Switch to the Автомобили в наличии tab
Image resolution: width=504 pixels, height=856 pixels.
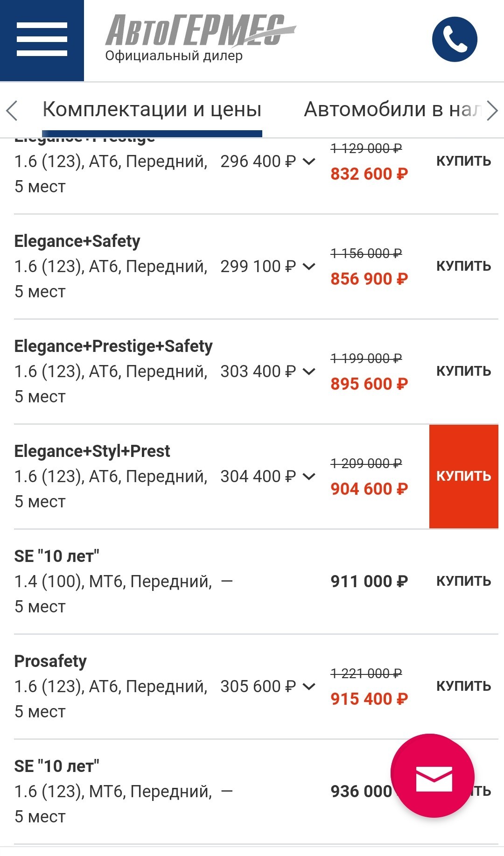click(393, 110)
